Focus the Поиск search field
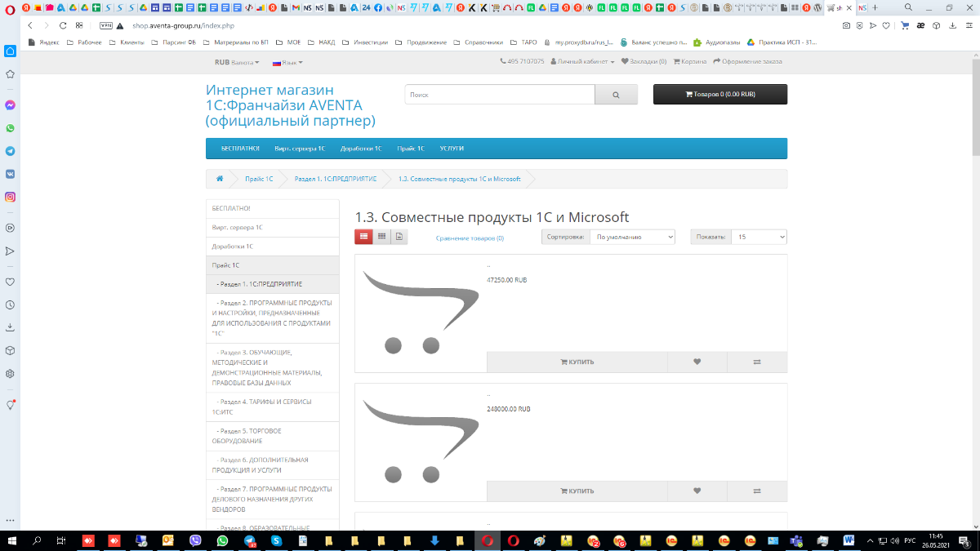Image resolution: width=980 pixels, height=551 pixels. click(500, 95)
